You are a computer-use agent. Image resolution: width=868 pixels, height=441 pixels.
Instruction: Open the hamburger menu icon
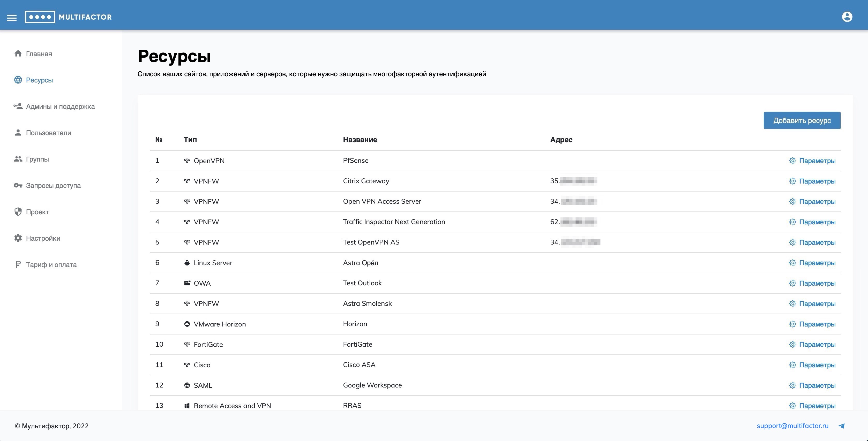tap(12, 18)
